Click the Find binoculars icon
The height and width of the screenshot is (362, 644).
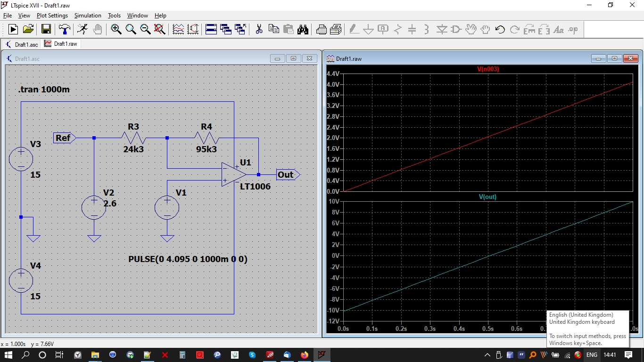(303, 29)
